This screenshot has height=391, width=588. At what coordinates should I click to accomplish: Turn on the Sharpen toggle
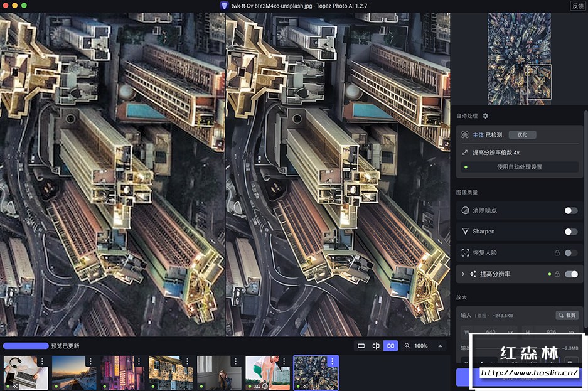(x=571, y=232)
